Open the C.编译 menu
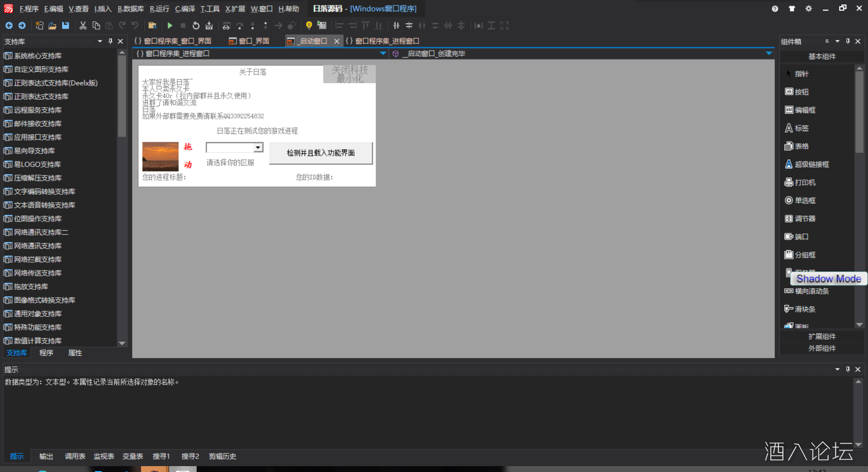 click(185, 9)
